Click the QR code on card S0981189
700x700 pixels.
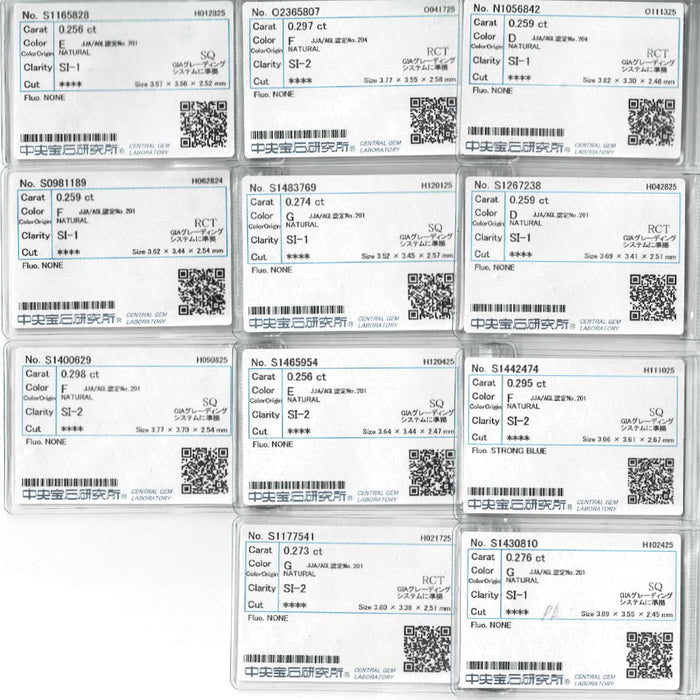(x=201, y=292)
